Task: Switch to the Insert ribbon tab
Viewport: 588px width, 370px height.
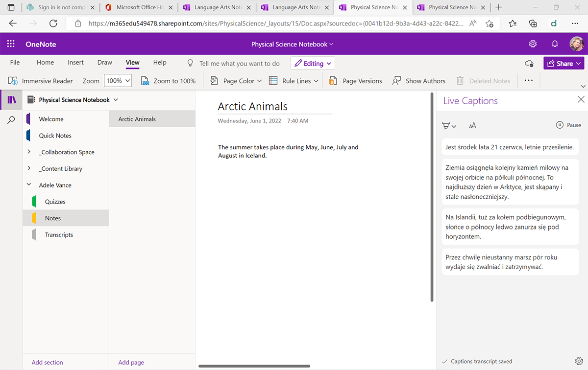Action: pyautogui.click(x=75, y=63)
